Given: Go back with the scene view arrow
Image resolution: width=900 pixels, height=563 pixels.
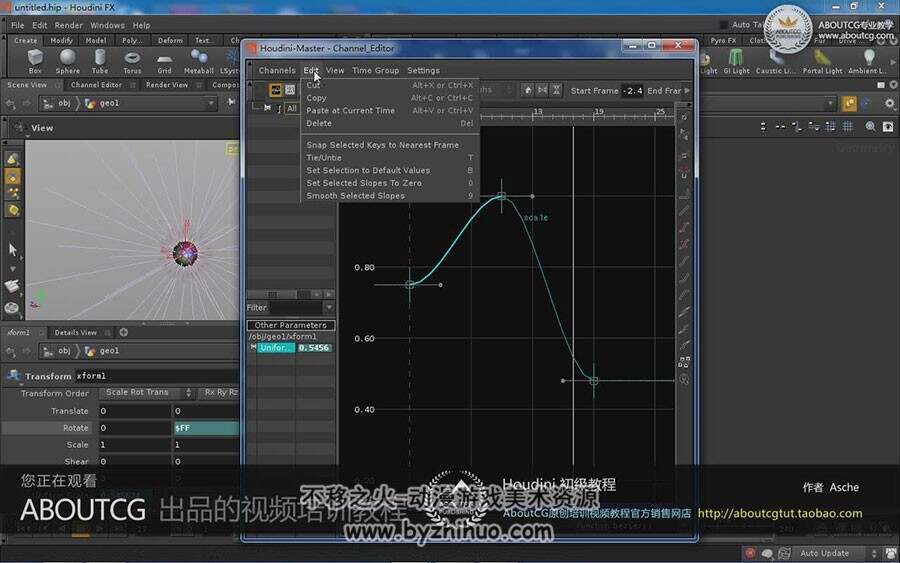Looking at the screenshot, I should pyautogui.click(x=11, y=103).
